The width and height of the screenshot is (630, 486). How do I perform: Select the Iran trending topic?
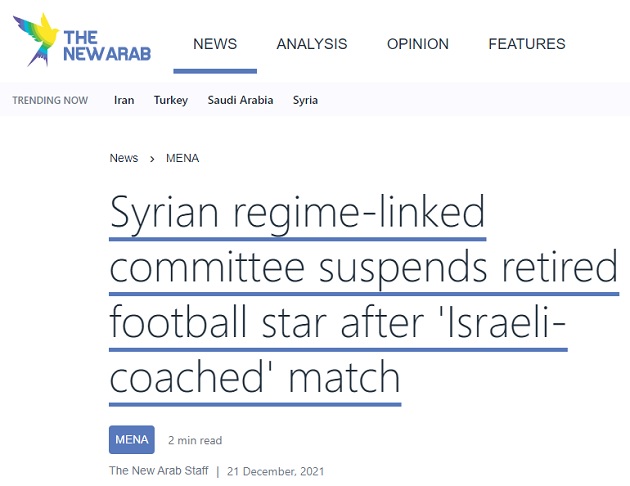tap(124, 100)
